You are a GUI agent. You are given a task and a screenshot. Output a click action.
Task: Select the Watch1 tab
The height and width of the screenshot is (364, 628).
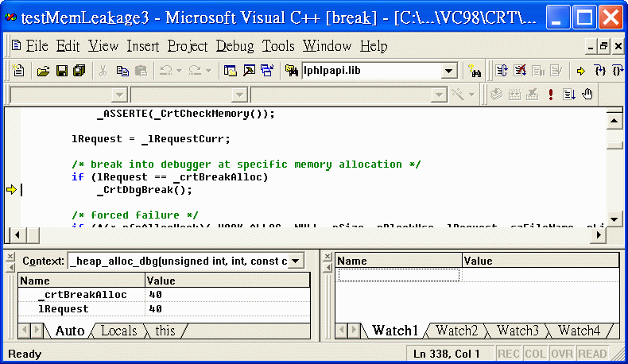395,331
